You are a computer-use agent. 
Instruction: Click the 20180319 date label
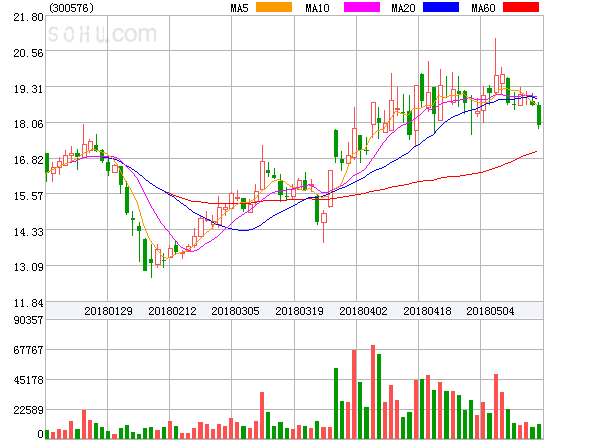(299, 311)
